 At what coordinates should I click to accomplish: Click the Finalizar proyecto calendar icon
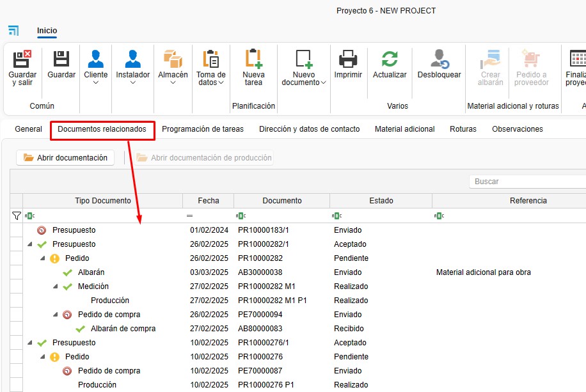click(578, 59)
